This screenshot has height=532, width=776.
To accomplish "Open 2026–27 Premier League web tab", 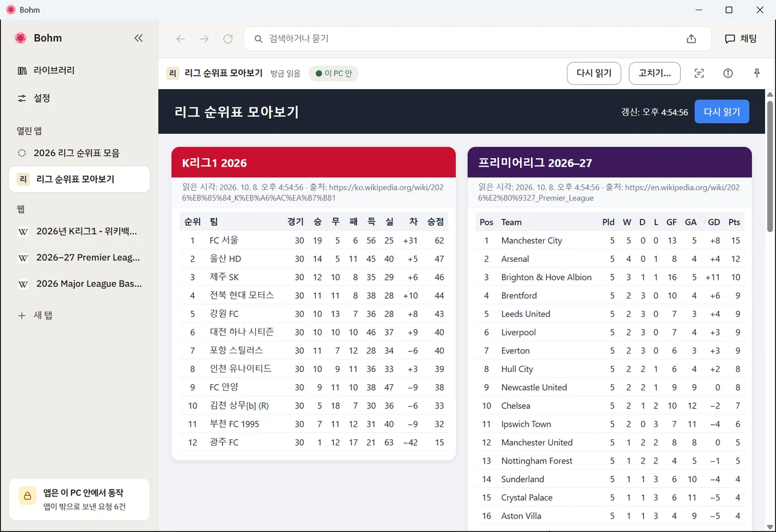I will point(79,258).
